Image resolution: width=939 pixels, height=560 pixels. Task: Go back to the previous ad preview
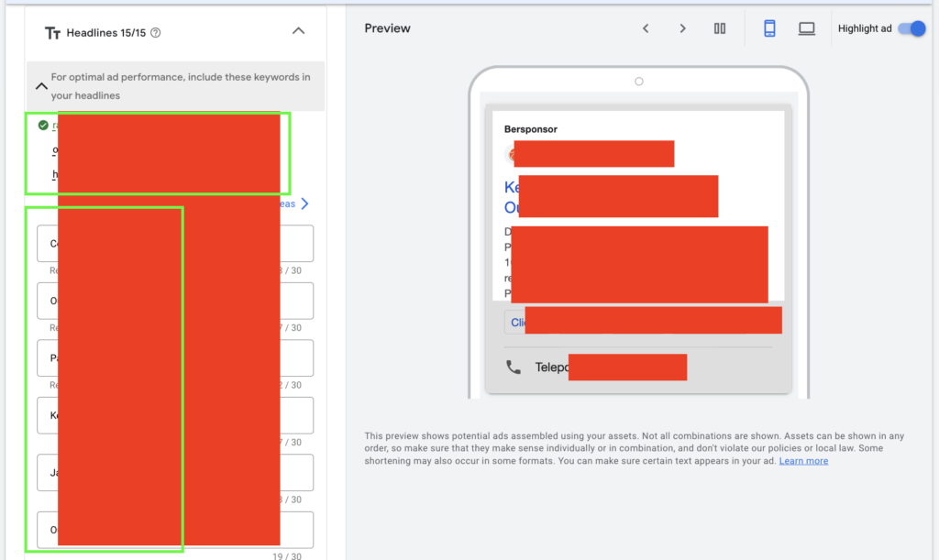[646, 27]
